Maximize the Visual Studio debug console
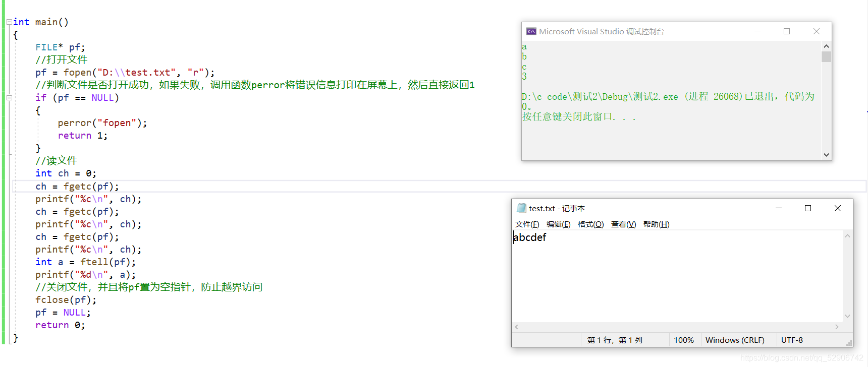 pyautogui.click(x=787, y=31)
